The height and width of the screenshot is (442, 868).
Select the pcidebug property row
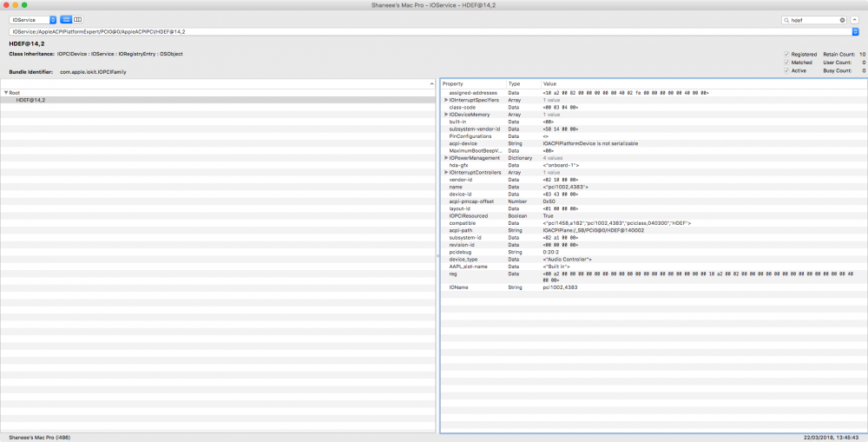point(654,252)
